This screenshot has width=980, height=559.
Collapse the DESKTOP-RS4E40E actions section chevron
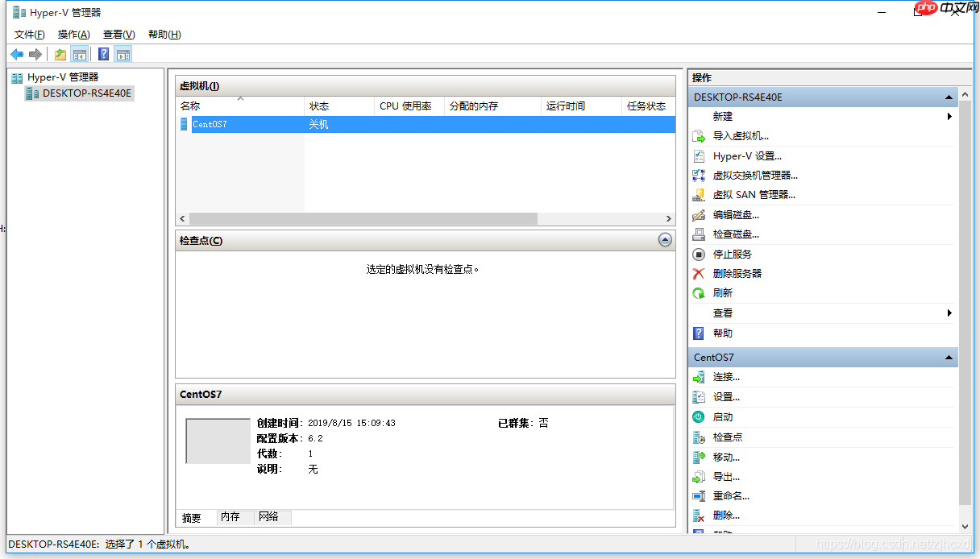pos(948,97)
